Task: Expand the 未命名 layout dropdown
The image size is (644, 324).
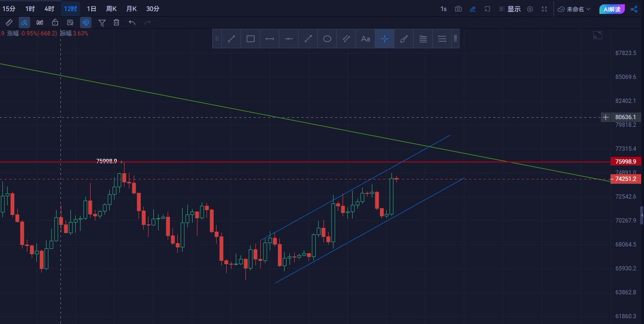Action: [x=574, y=9]
